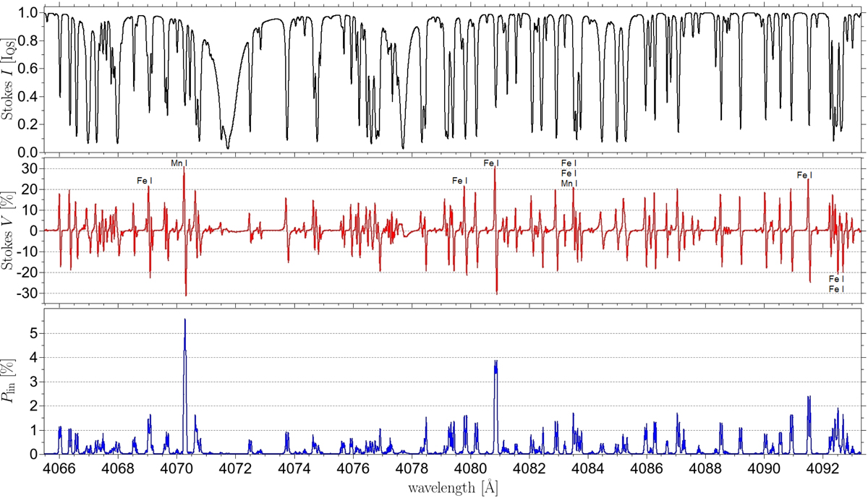This screenshot has width=868, height=498.
Task: Click the 0.0 tick label on Stokes I axis
Action: (29, 153)
